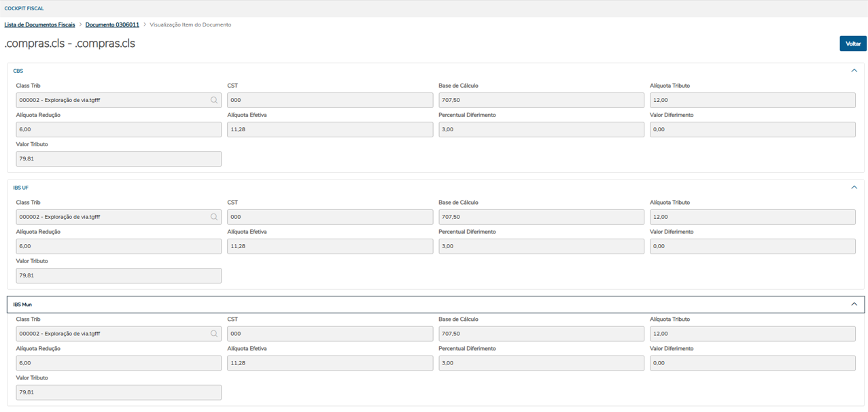Go to Documento 0306011 breadcrumb

click(x=112, y=25)
